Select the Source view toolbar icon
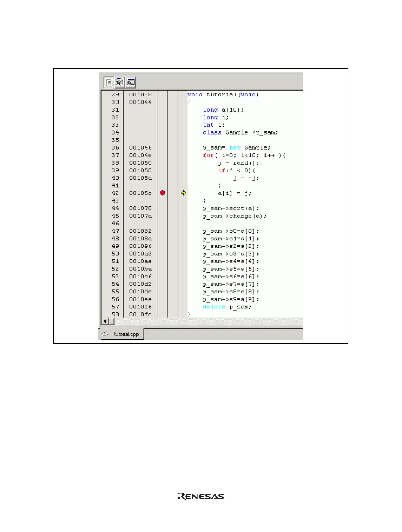The width and height of the screenshot is (402, 532). (x=109, y=82)
